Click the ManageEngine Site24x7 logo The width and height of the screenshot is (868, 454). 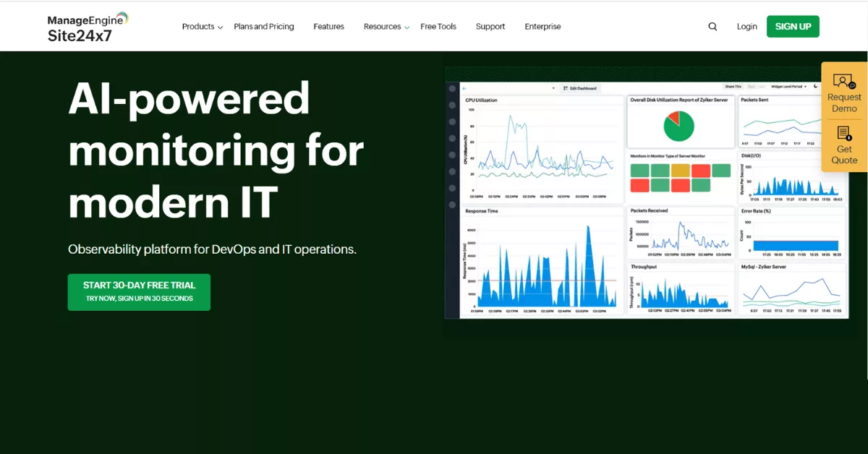pos(88,27)
